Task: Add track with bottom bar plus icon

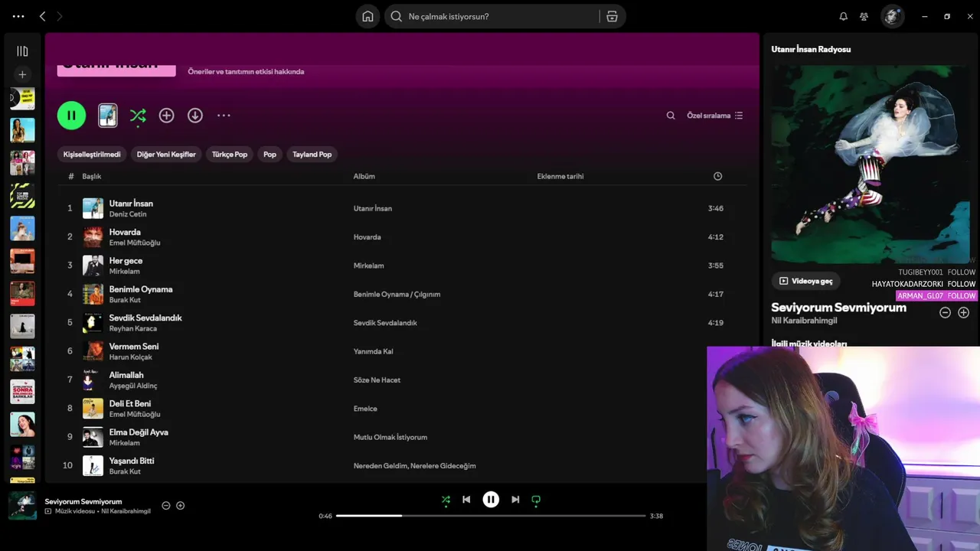Action: (x=181, y=506)
